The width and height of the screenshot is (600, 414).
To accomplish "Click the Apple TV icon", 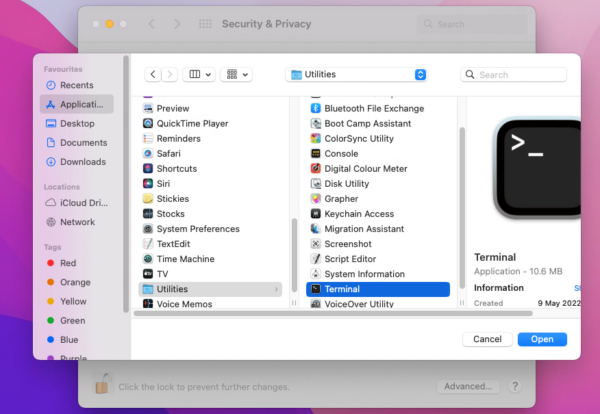I will (x=148, y=274).
